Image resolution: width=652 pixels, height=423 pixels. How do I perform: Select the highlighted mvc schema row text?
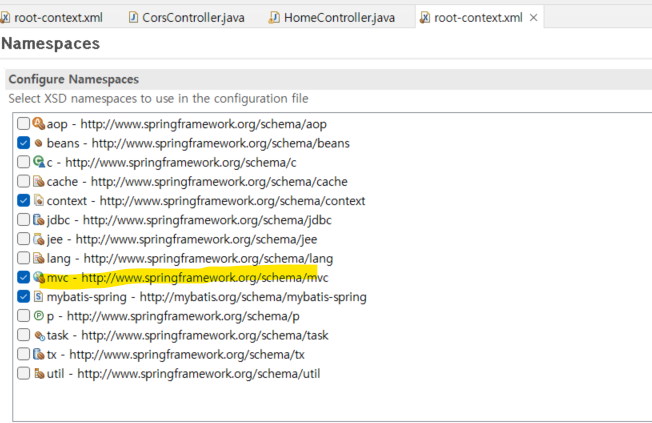click(188, 277)
